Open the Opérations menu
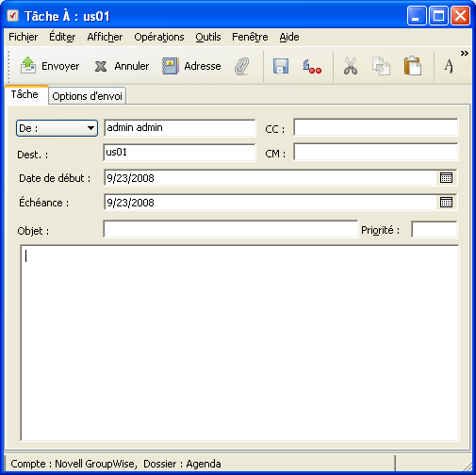Viewport: 476px width, 475px height. pos(159,37)
